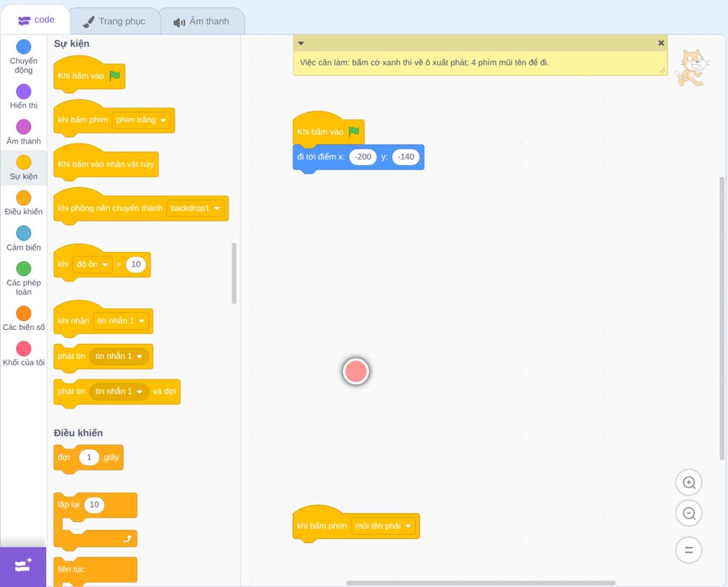
Task: Click the 'Khi bấm vào nhân vật này' block
Action: coord(106,162)
